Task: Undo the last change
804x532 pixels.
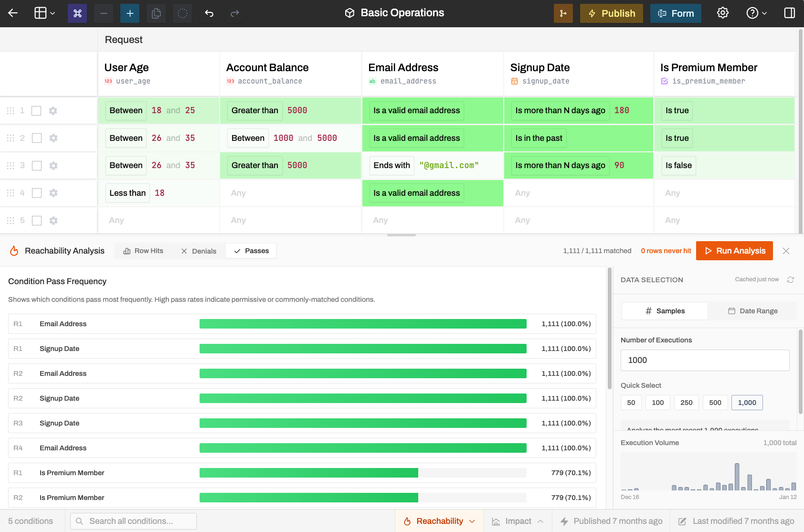Action: 209,13
